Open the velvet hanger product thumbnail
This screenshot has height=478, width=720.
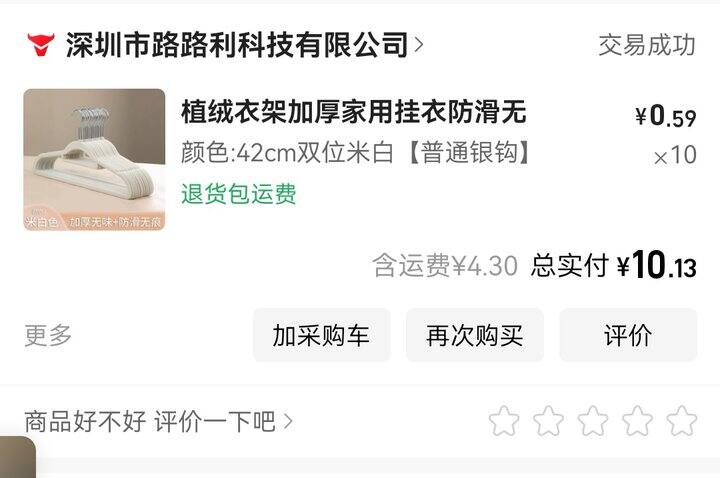point(94,160)
